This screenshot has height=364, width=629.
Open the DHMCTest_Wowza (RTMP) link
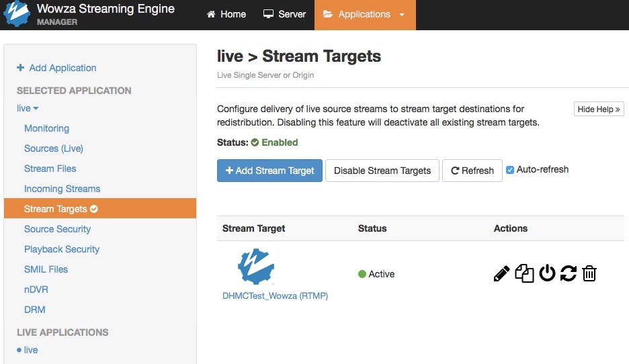[276, 296]
